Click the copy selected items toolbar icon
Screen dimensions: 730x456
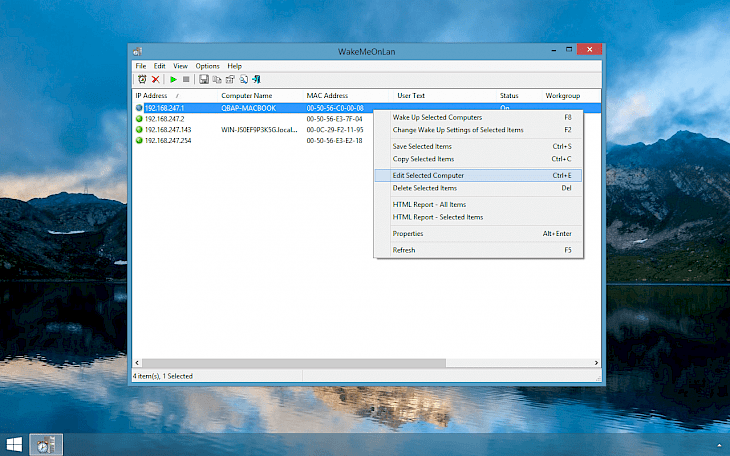[216, 79]
